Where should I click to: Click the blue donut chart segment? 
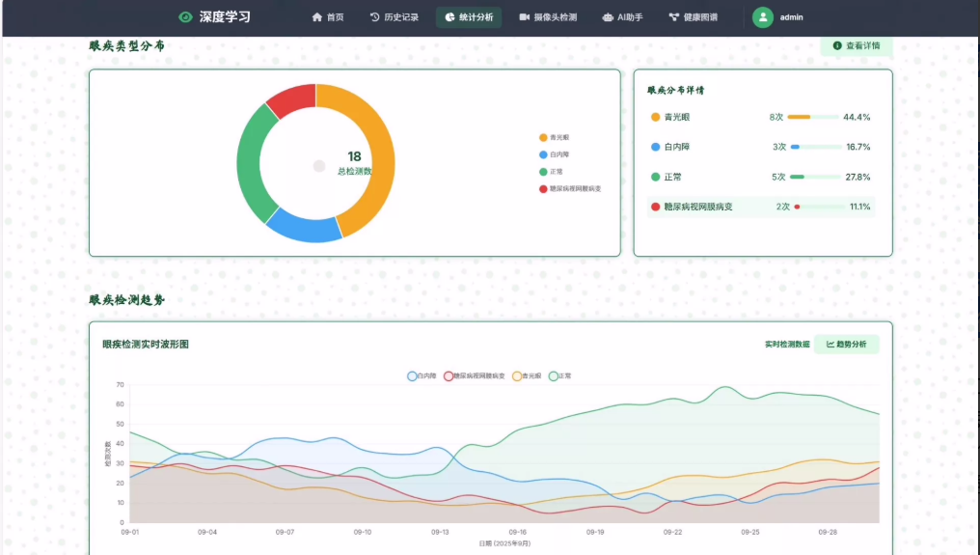click(305, 229)
